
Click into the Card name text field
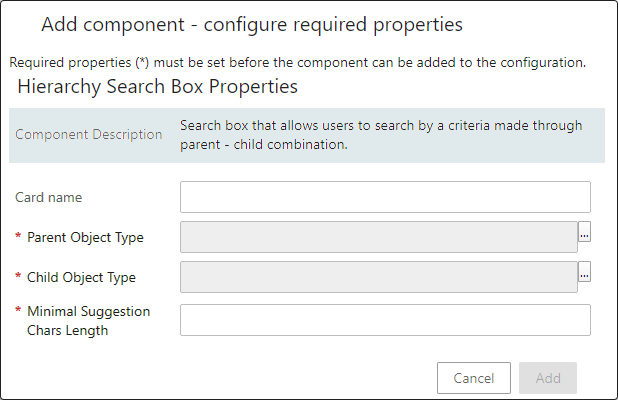[x=385, y=197]
